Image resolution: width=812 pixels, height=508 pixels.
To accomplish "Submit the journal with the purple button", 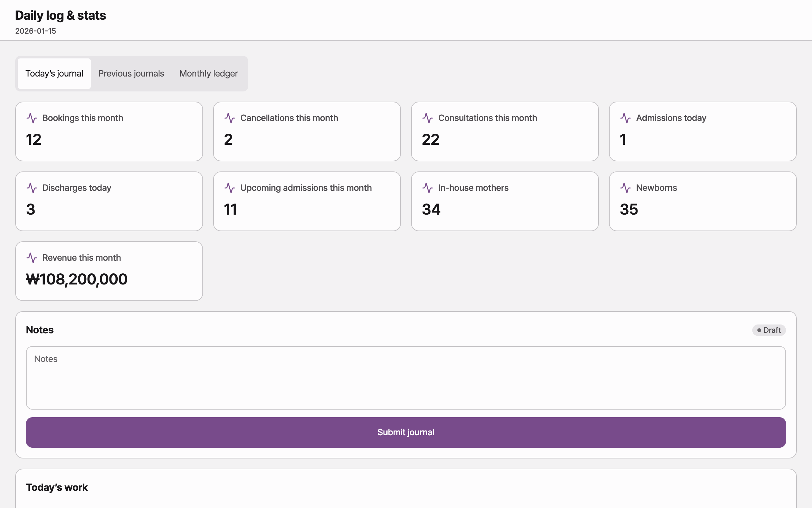I will pyautogui.click(x=406, y=432).
